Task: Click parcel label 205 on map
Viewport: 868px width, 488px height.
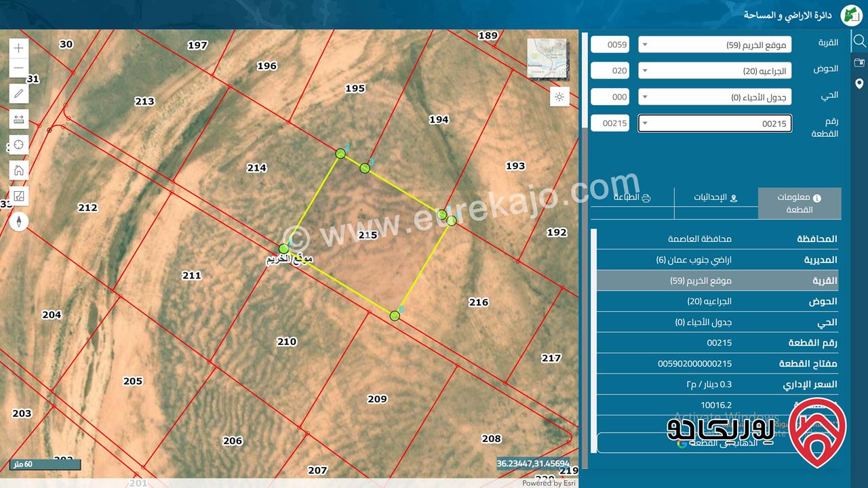Action: [x=133, y=381]
